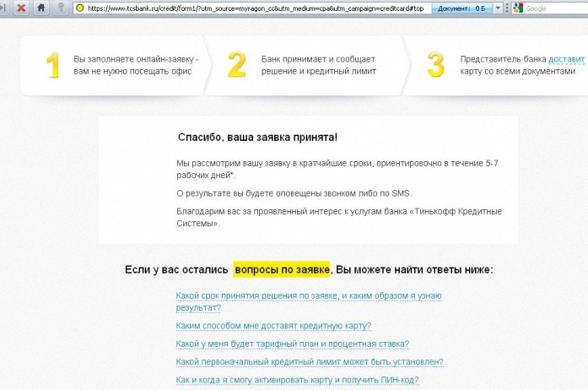The width and height of the screenshot is (588, 390).
Task: Click the large yellow number 3 step
Action: pyautogui.click(x=436, y=65)
